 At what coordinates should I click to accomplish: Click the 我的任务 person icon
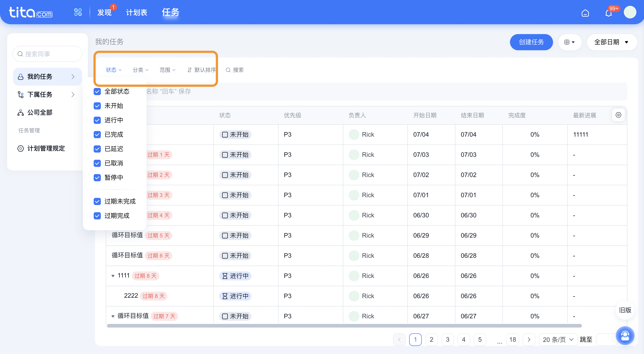point(20,76)
